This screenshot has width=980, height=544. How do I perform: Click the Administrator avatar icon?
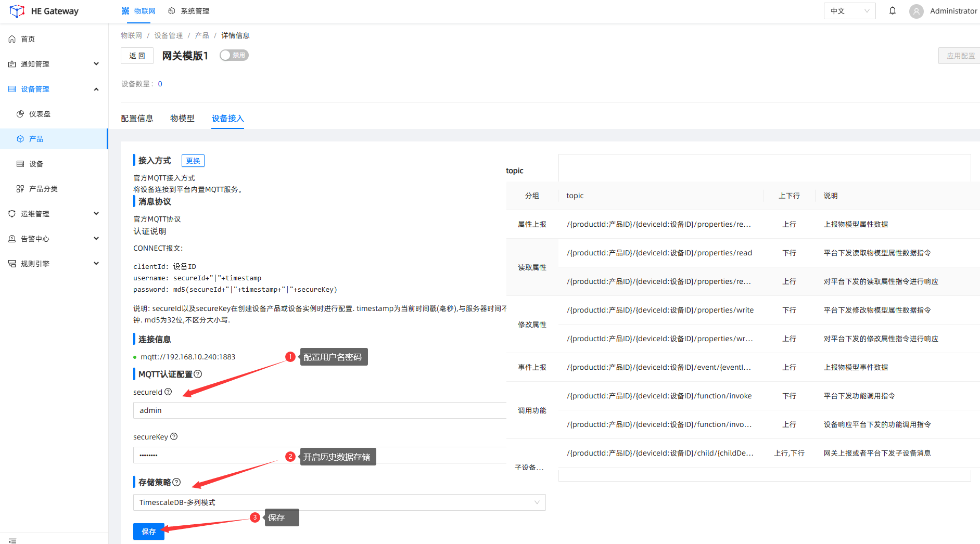pos(916,11)
